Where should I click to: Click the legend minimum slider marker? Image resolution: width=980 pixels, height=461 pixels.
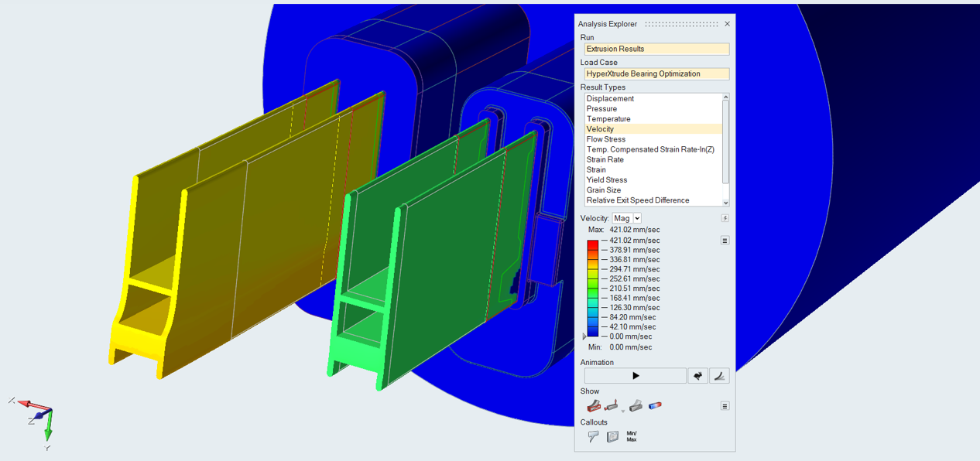point(584,336)
